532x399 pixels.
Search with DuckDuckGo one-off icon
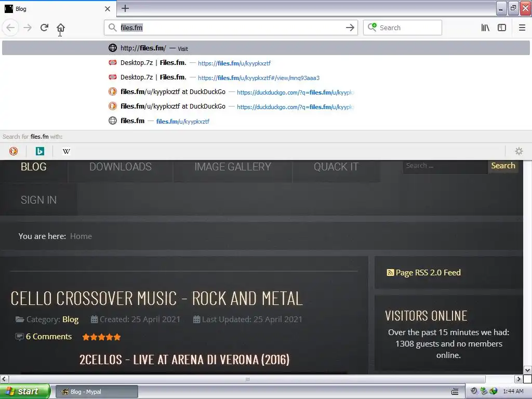tap(13, 151)
